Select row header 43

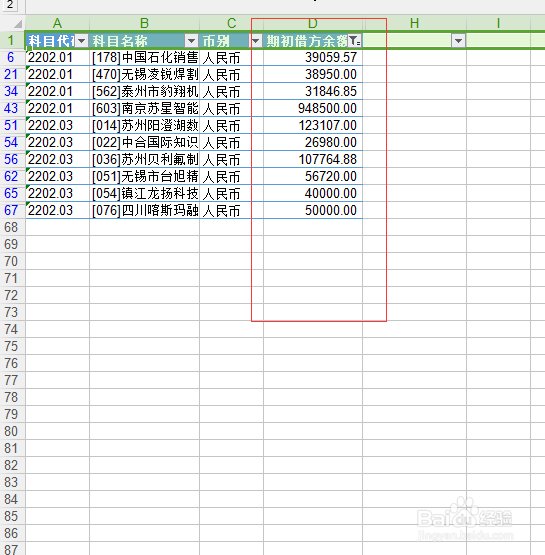(x=13, y=108)
